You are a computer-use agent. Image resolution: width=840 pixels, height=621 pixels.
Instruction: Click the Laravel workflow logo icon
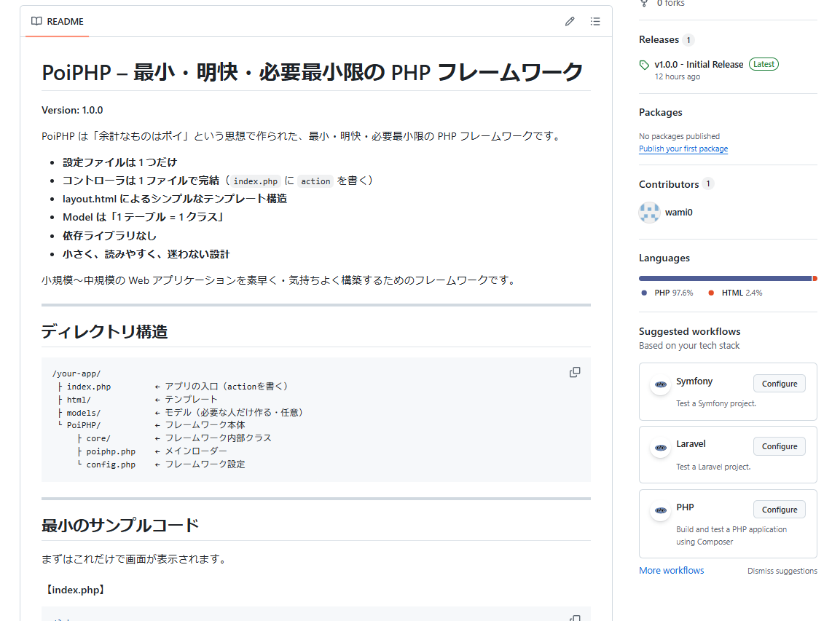click(x=661, y=448)
